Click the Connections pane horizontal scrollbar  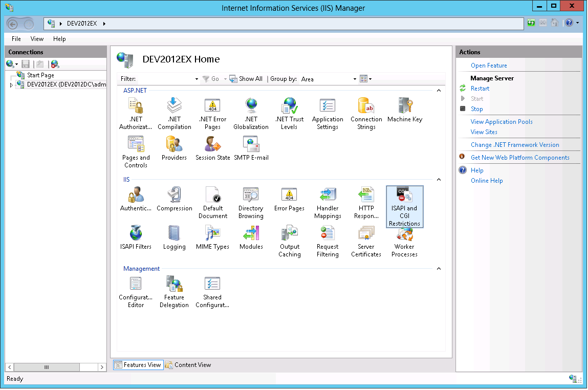click(46, 367)
